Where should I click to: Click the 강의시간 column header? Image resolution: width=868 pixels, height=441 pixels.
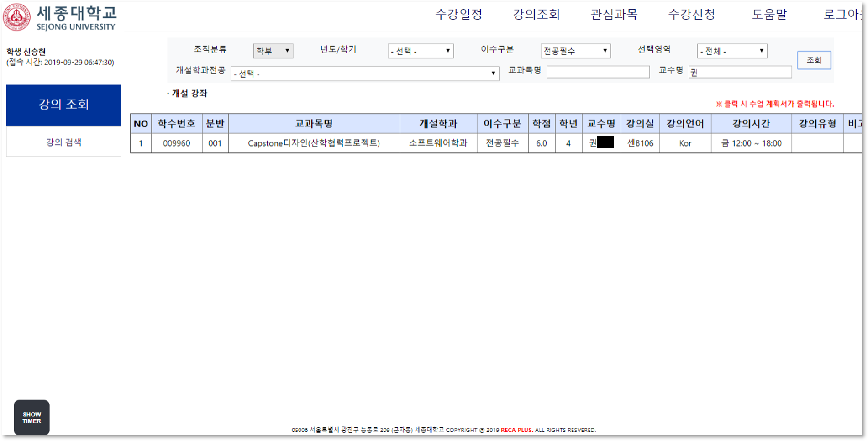coord(751,124)
